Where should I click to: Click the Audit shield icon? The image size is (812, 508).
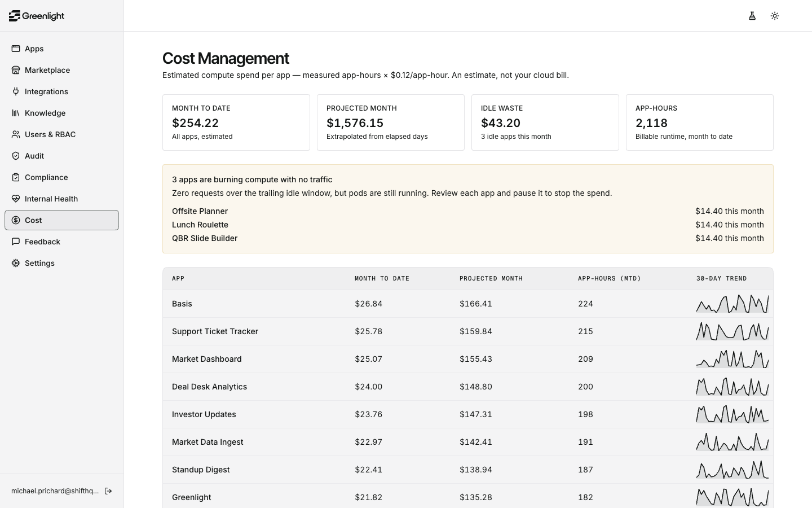coord(16,156)
